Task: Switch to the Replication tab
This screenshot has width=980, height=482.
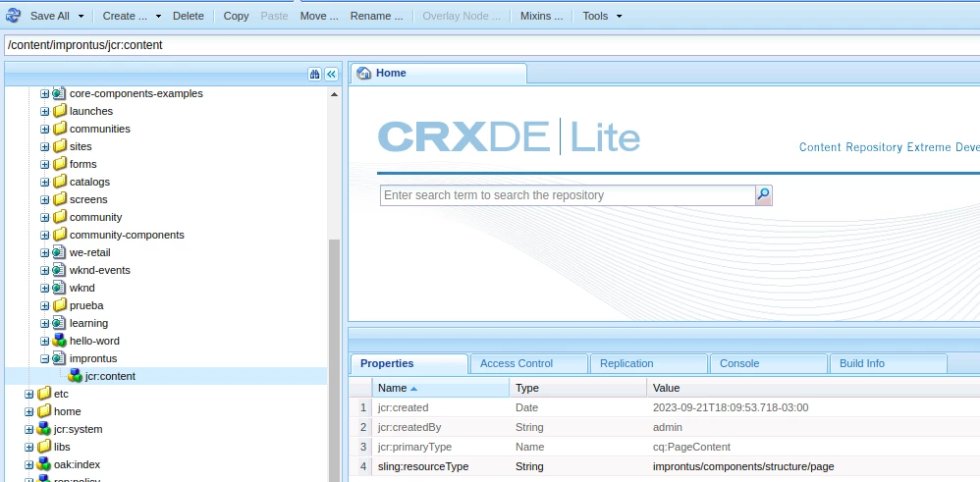Action: (648, 363)
